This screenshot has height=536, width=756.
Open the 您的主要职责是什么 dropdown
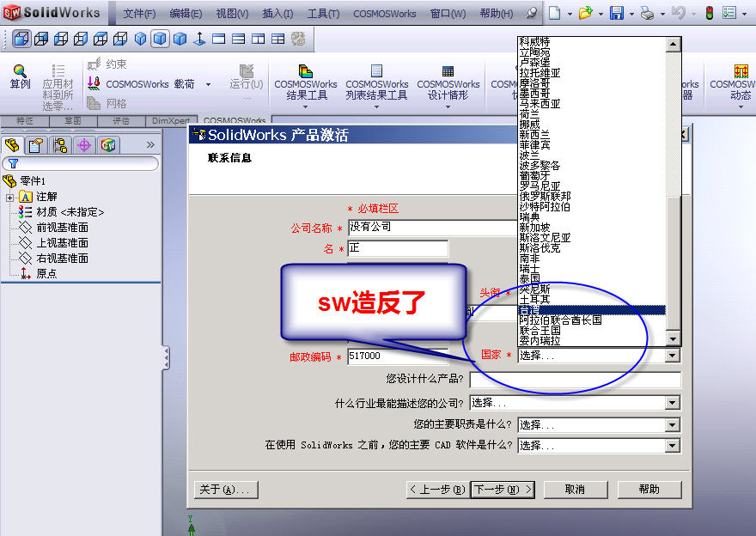point(673,424)
